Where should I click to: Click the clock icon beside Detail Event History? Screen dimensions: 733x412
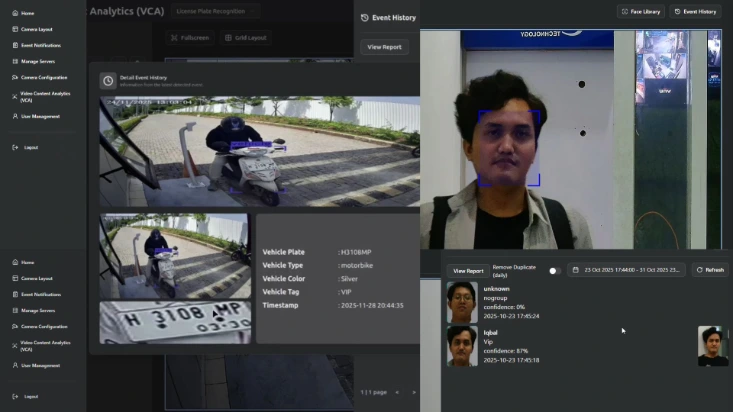point(108,80)
